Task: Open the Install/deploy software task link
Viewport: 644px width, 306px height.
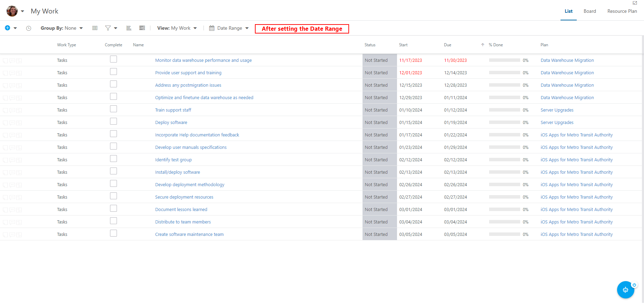Action: (x=178, y=172)
